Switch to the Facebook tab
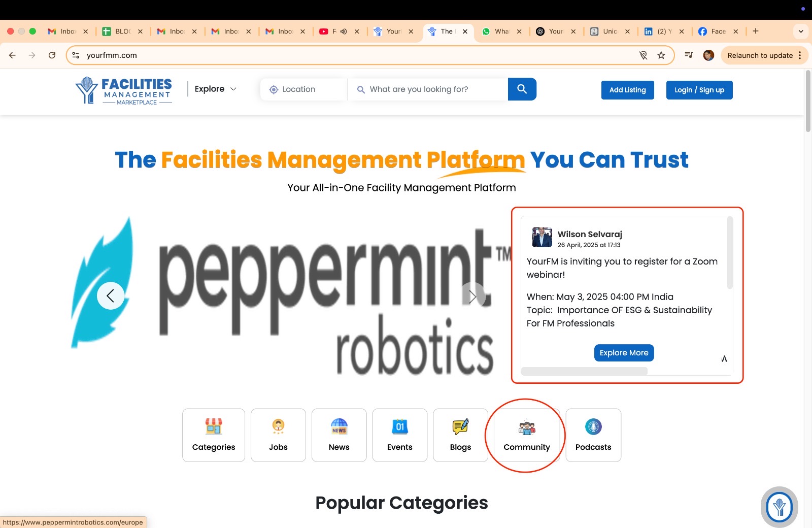Image resolution: width=812 pixels, height=528 pixels. [718, 31]
